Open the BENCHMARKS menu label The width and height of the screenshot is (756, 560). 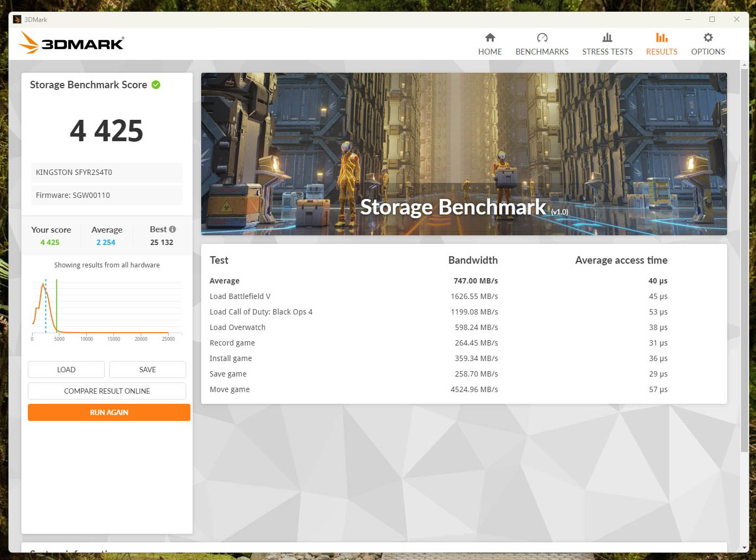pyautogui.click(x=542, y=52)
